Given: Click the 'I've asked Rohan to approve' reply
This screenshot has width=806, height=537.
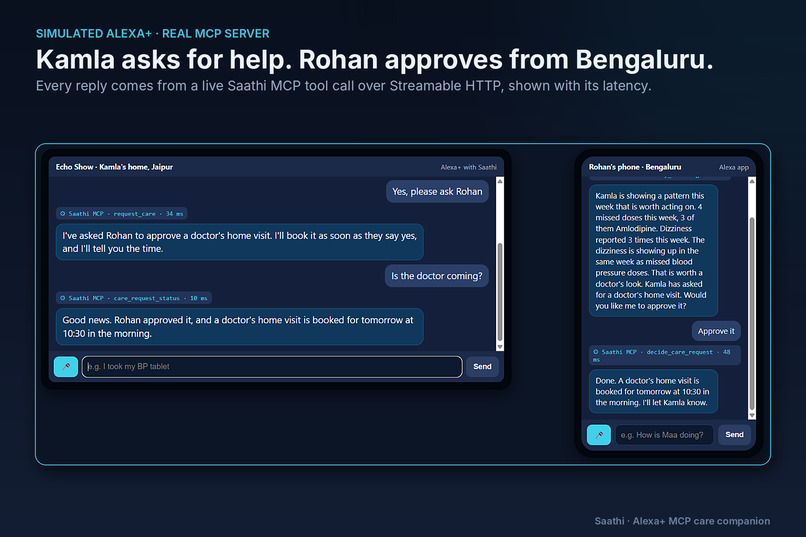Looking at the screenshot, I should (240, 242).
